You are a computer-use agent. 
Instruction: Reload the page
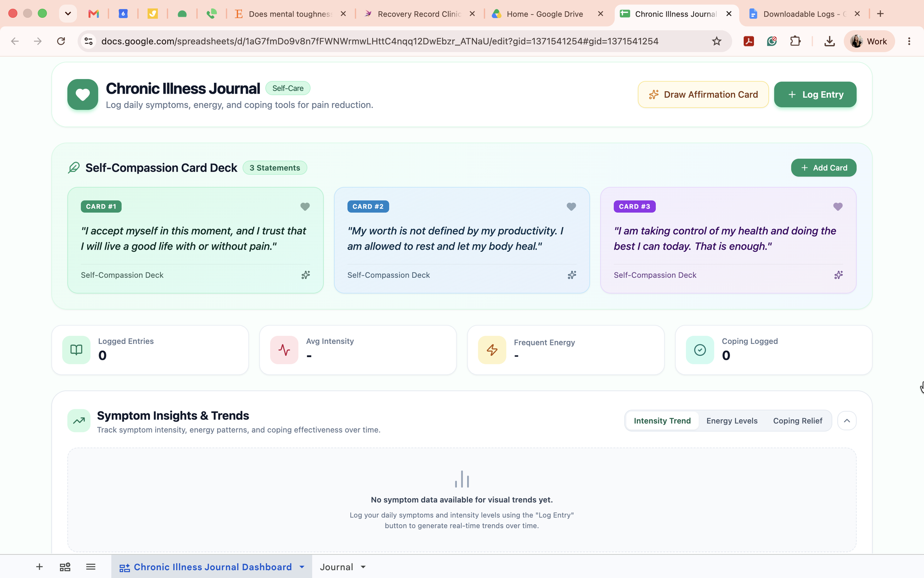click(x=61, y=41)
